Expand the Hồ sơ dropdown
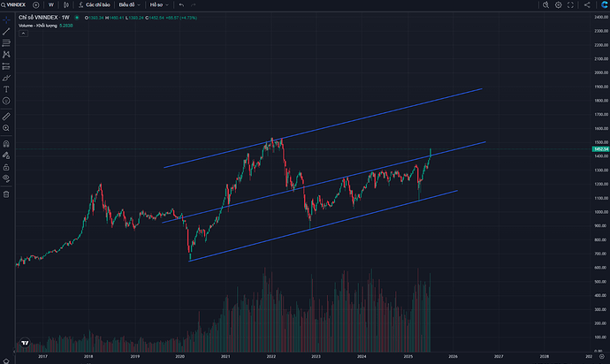The width and height of the screenshot is (610, 364). coord(159,4)
